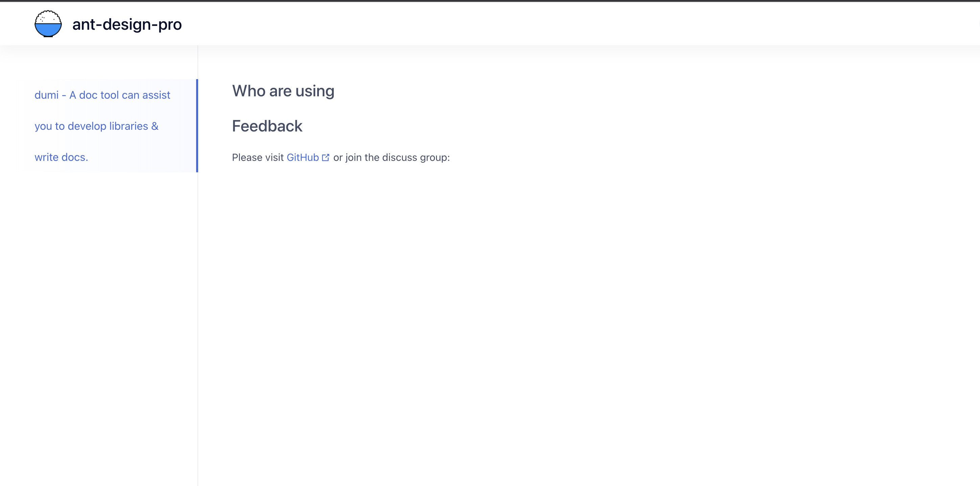Screen dimensions: 980x486
Task: Click the rice bowl logo icon
Action: [x=48, y=24]
